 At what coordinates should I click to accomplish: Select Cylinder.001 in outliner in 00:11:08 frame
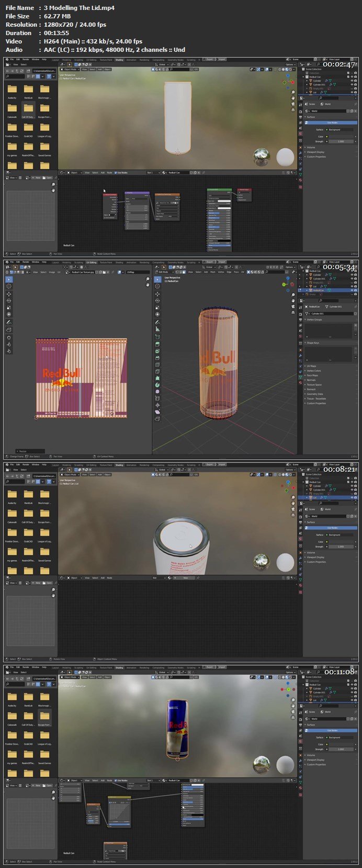[x=319, y=692]
